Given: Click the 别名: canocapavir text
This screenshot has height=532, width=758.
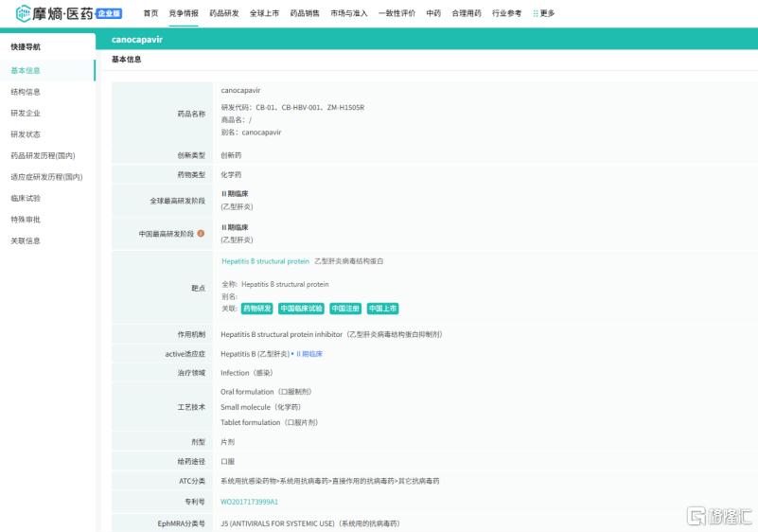Looking at the screenshot, I should pyautogui.click(x=251, y=133).
